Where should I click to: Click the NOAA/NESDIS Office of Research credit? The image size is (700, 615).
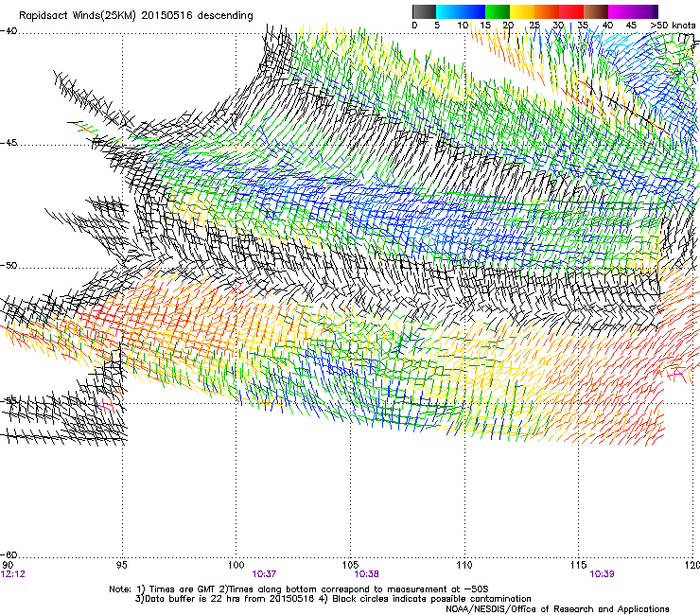point(557,609)
